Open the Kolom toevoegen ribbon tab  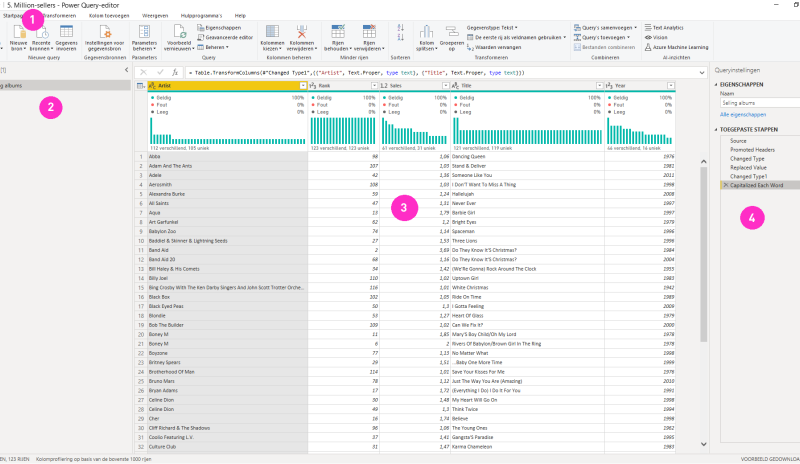(107, 16)
